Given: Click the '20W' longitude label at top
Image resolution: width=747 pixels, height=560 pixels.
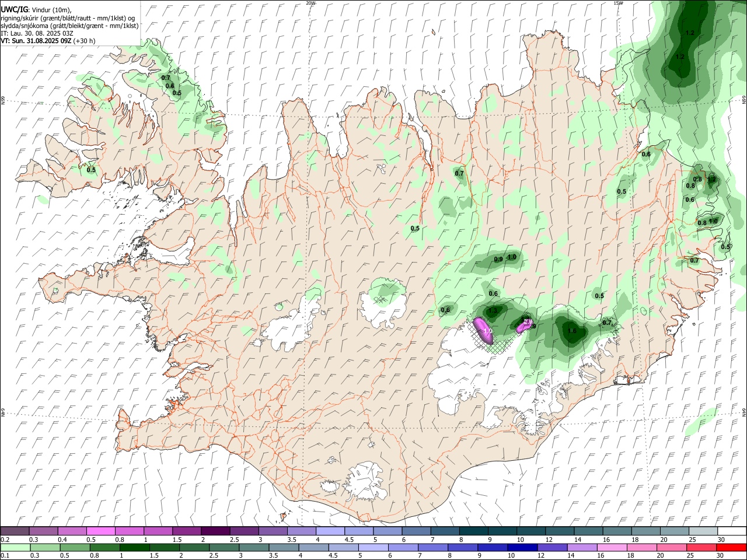Looking at the screenshot, I should coord(310,3).
